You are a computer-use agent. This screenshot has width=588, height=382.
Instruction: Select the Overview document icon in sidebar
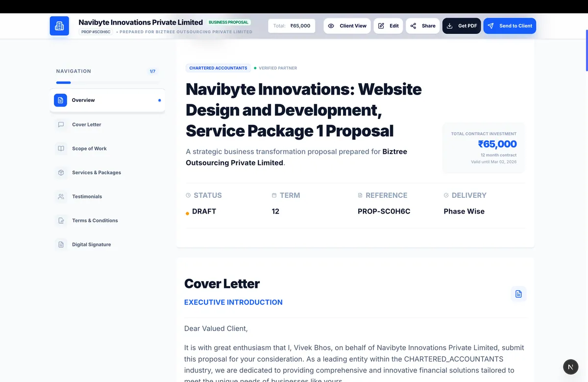61,100
